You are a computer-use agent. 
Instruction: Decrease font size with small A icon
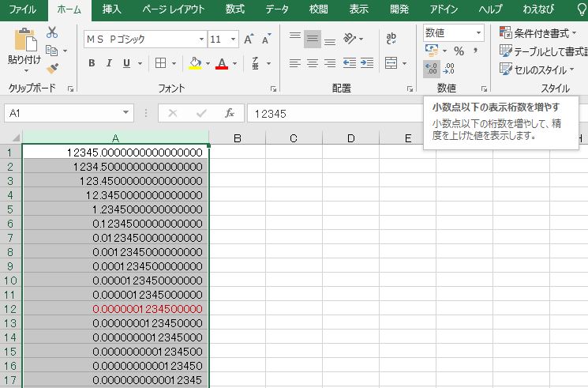[266, 39]
